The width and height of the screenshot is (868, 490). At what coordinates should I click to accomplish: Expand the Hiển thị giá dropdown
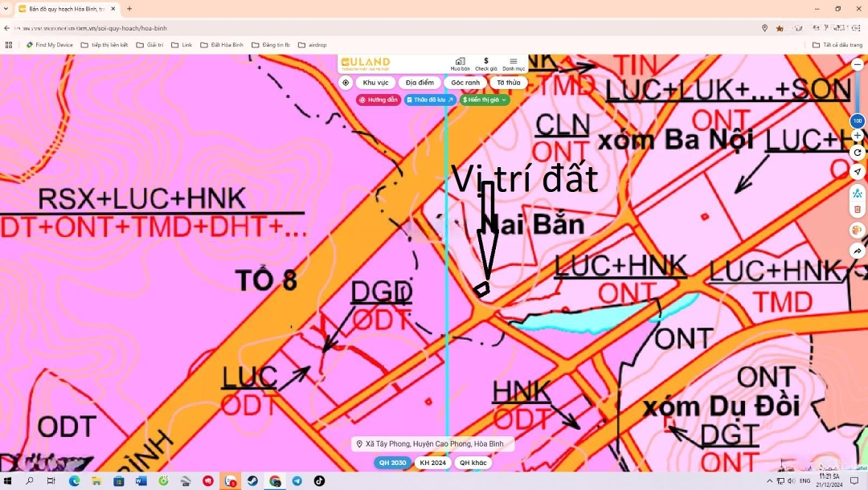pyautogui.click(x=485, y=100)
